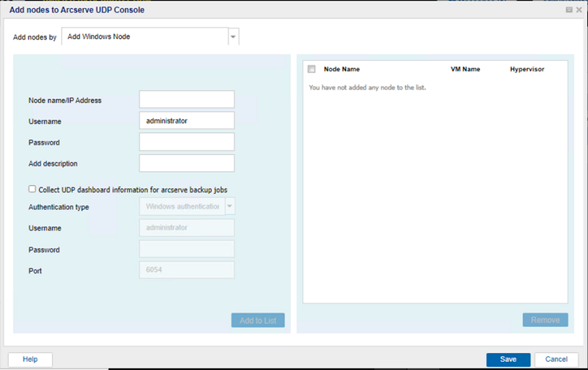Click the 'You have not added any node' message

[x=367, y=87]
